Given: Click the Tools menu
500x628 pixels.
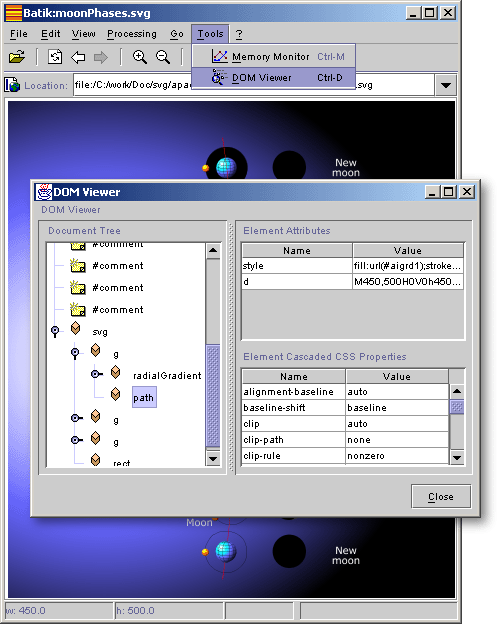Looking at the screenshot, I should pyautogui.click(x=210, y=34).
